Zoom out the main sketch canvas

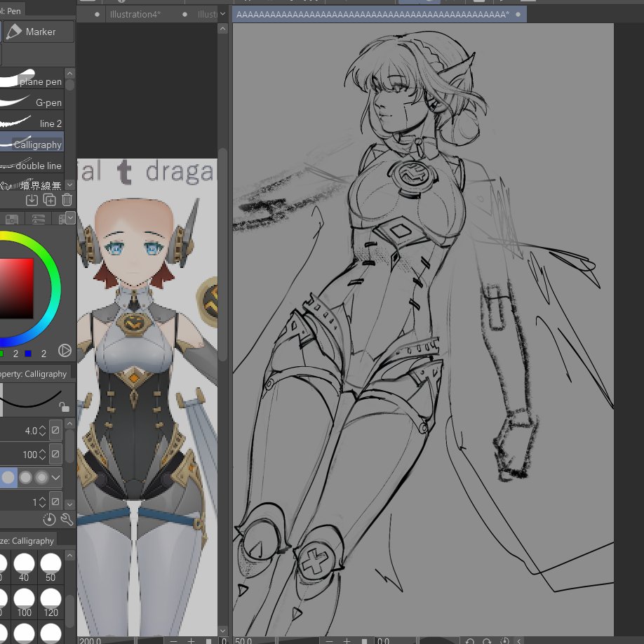329,640
